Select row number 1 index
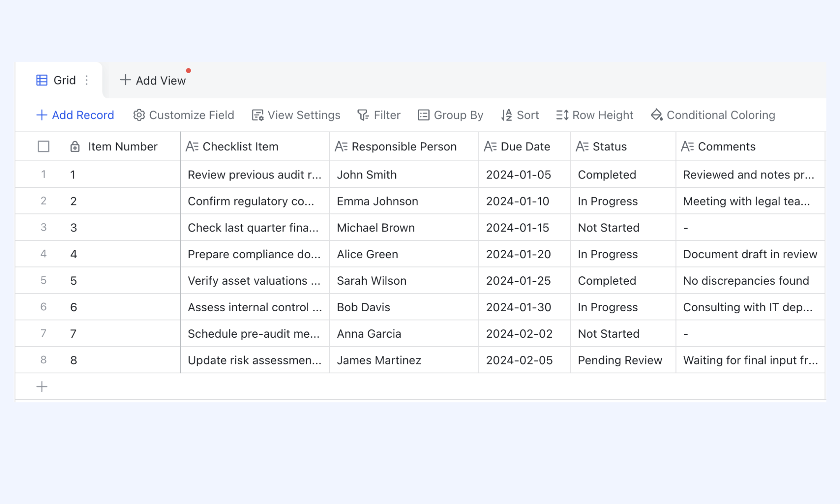 [x=43, y=174]
